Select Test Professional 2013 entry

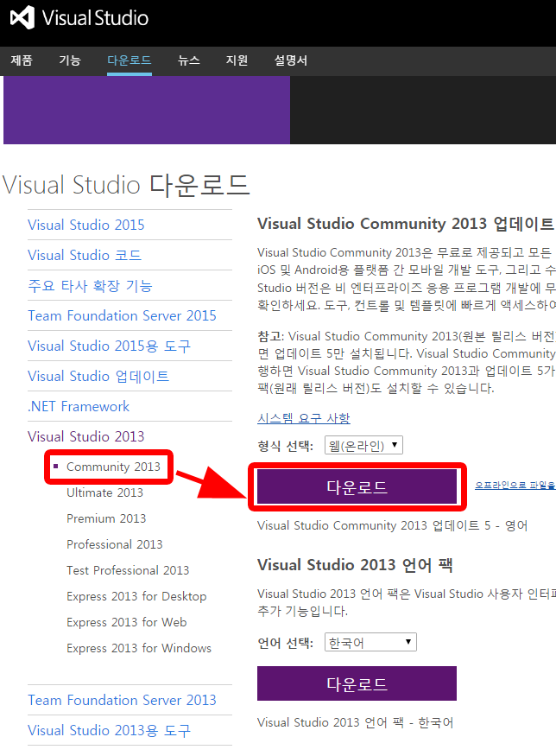(128, 570)
